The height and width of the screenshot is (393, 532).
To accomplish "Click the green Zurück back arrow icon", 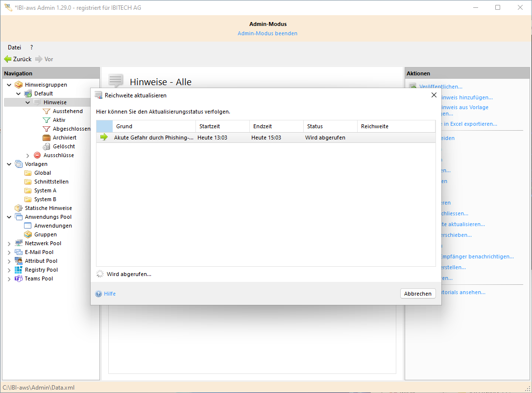I will coord(8,59).
